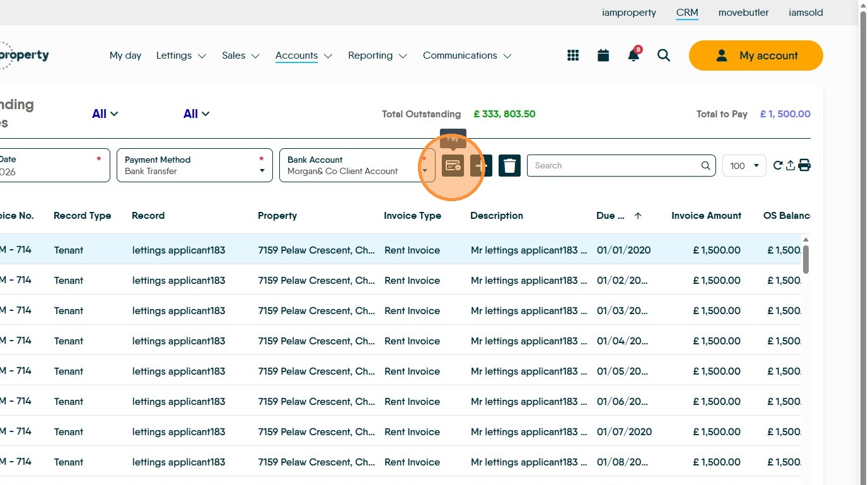This screenshot has width=868, height=485.
Task: Open the movebutler link
Action: tap(743, 13)
